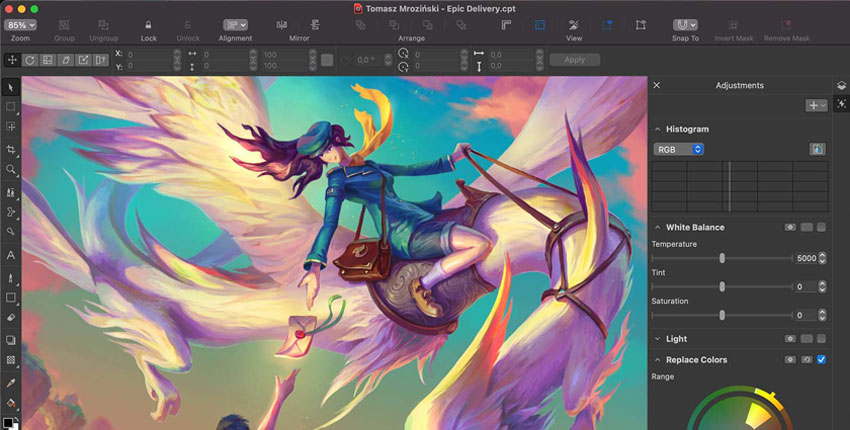Collapse the White Balance section
850x430 pixels.
pyautogui.click(x=658, y=227)
